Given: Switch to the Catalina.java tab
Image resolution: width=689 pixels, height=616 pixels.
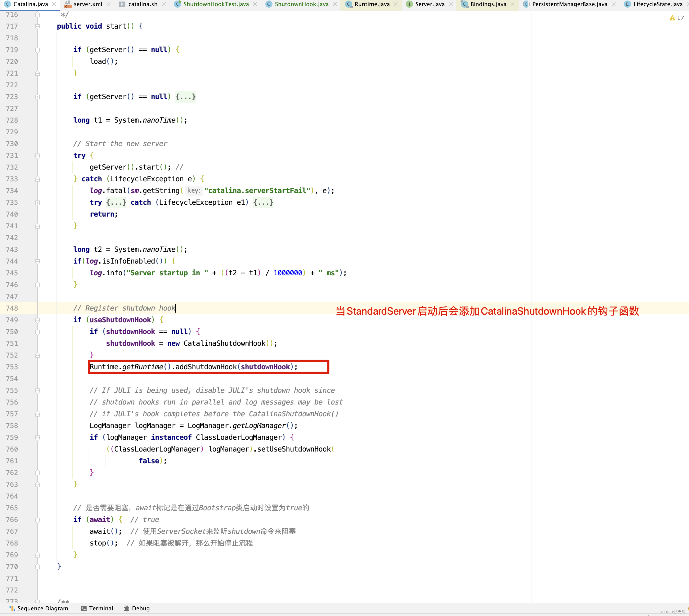Looking at the screenshot, I should point(30,4).
